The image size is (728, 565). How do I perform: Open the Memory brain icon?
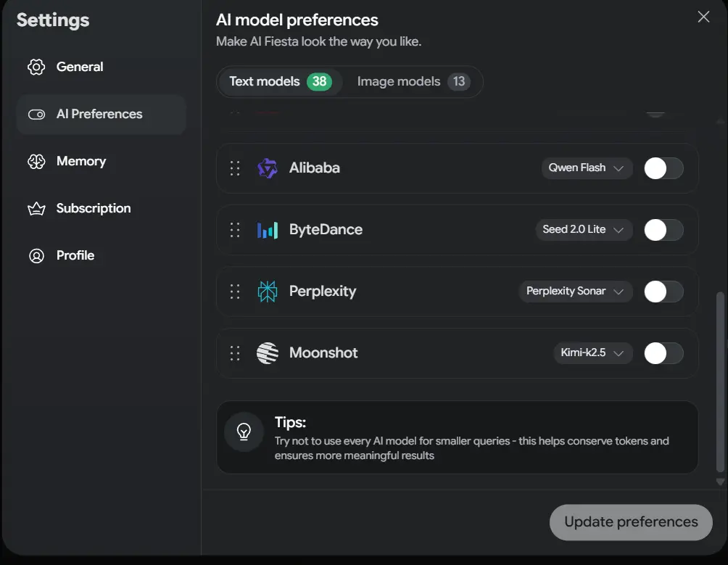[x=36, y=161]
